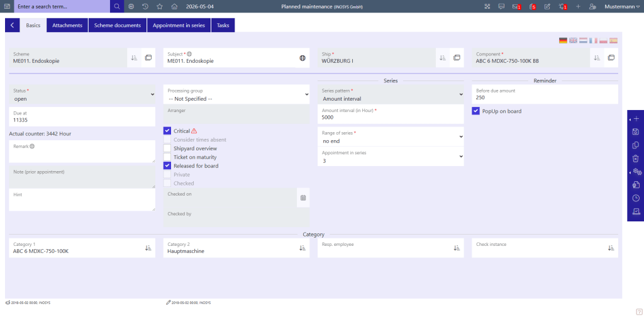Click the add new plus icon in the side toolbar

(636, 119)
